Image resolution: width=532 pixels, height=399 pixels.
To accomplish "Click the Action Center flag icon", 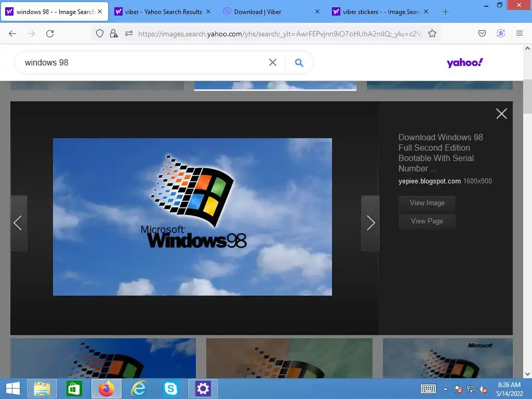I will point(458,389).
